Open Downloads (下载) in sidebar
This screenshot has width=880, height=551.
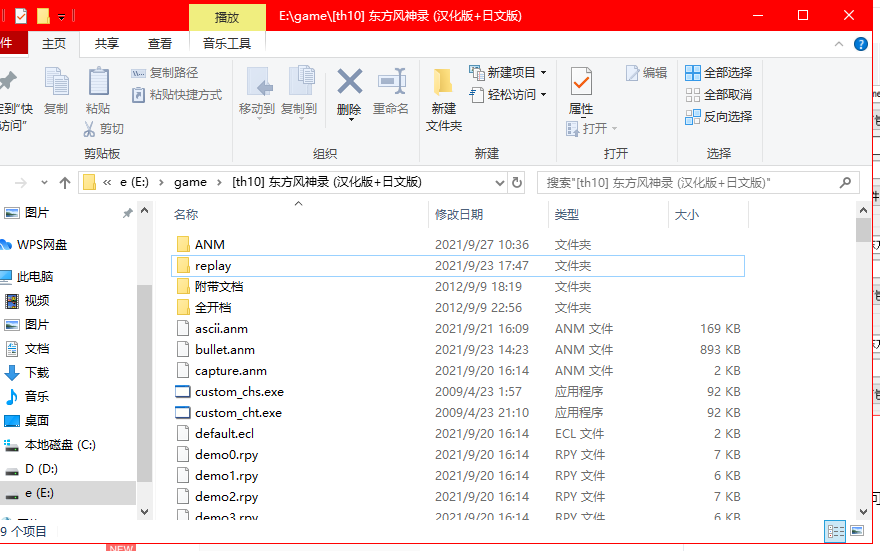click(x=37, y=373)
